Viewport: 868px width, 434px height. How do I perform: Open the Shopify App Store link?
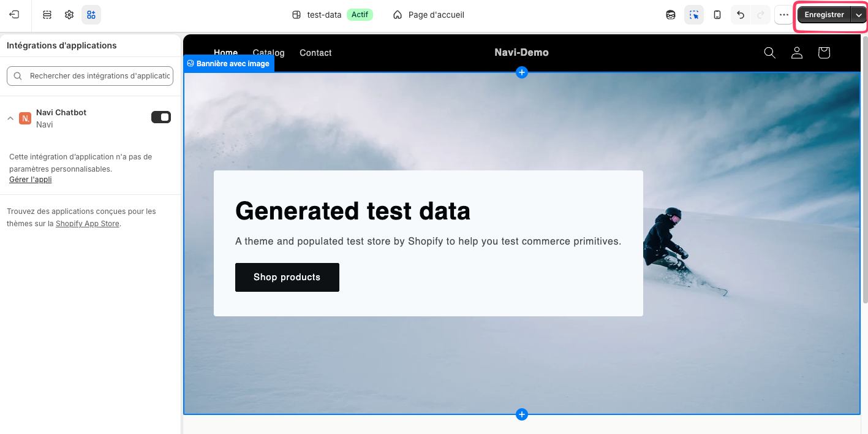pyautogui.click(x=88, y=224)
